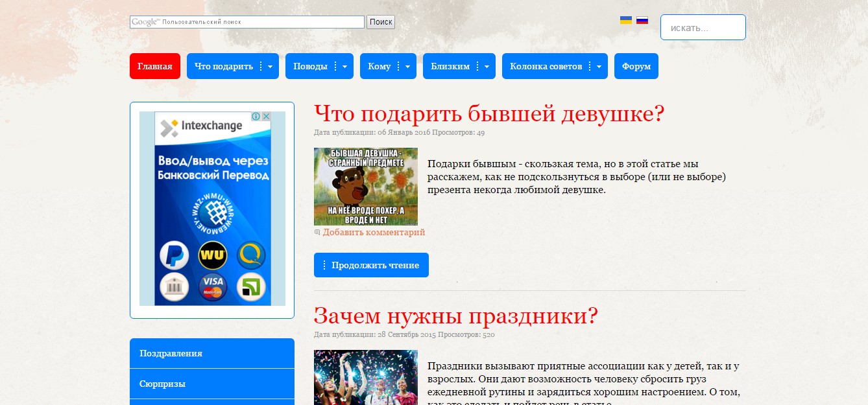Click 'Ввод/вывод через Банковский Перевод' ad text
The width and height of the screenshot is (868, 405).
(x=213, y=168)
